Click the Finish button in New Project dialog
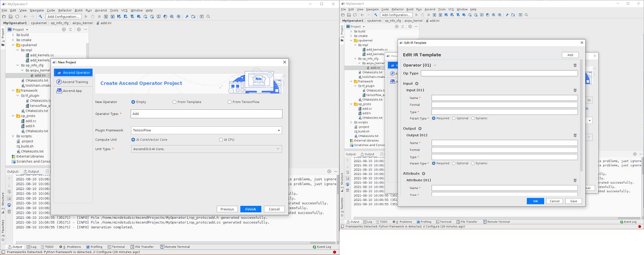The height and width of the screenshot is (255, 644). 251,209
